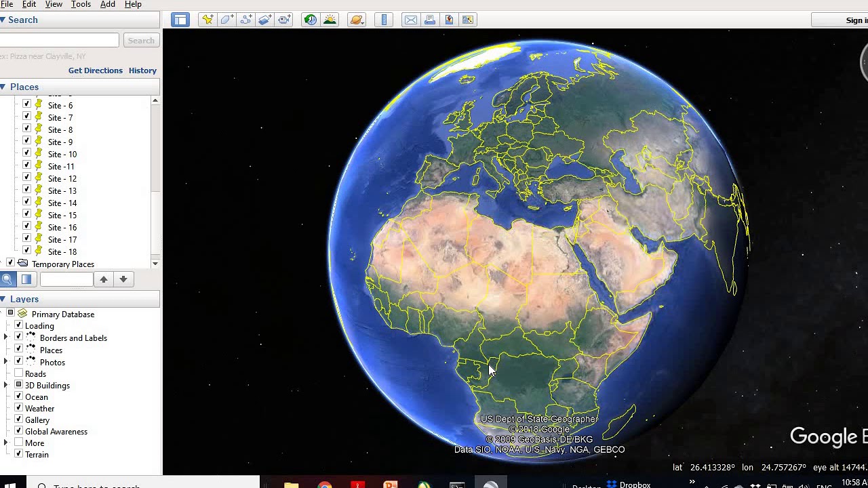Image resolution: width=868 pixels, height=488 pixels.
Task: Open the Help menu
Action: [133, 4]
